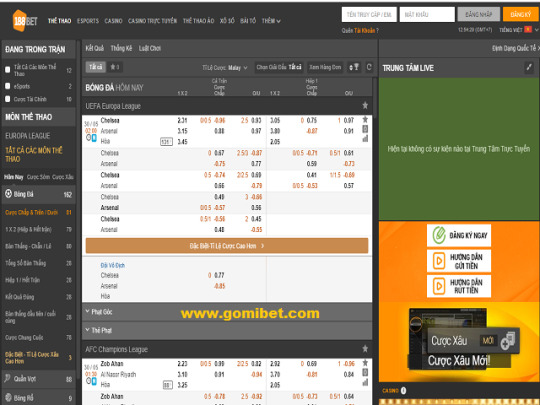Viewport: 540px width, 405px height.
Task: Show the favorites star filter tab
Action: coord(115,67)
